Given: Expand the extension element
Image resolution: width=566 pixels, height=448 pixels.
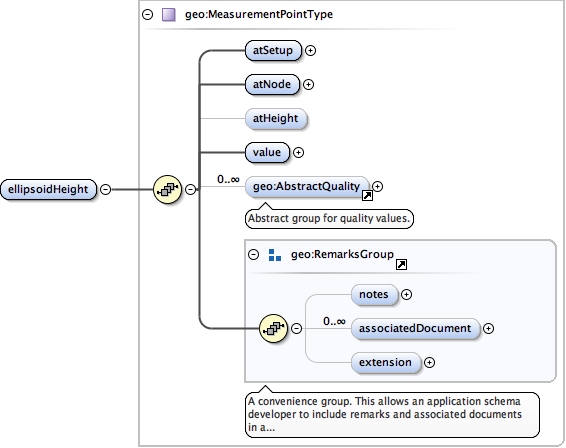Looking at the screenshot, I should click(x=429, y=362).
